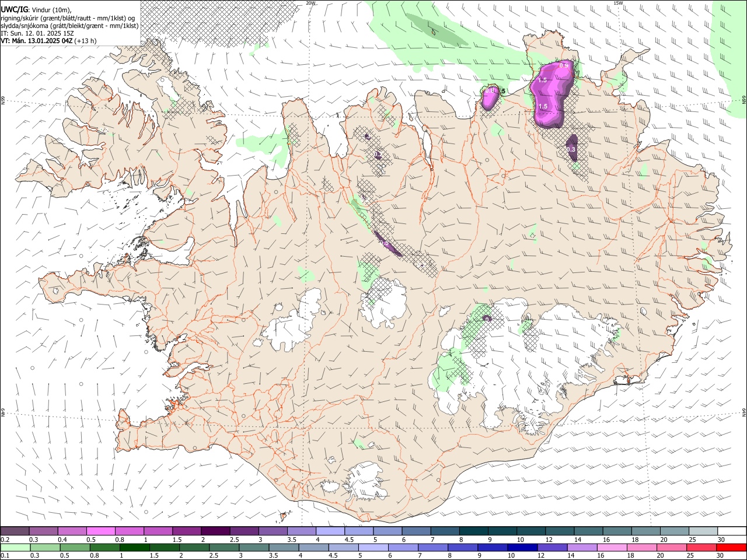Click the '0.2' label in the upper legend row
747x560 pixels.
[x=5, y=540]
